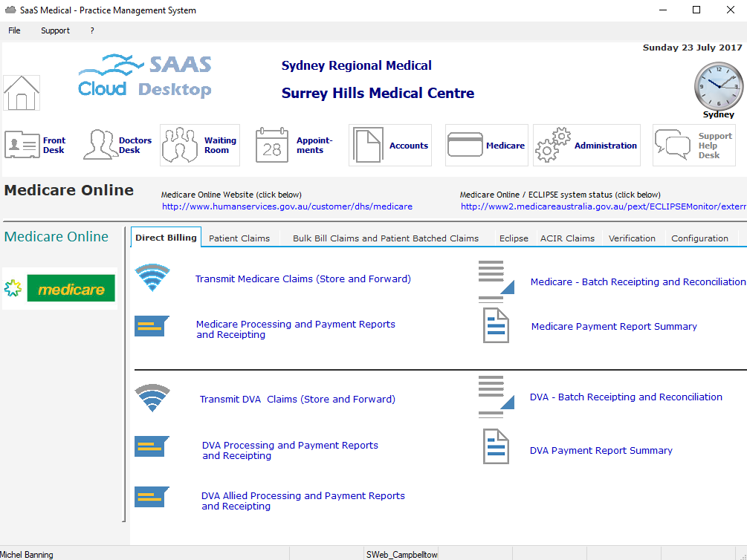Open Bulk Bill Claims and Patient Batched Claims tab
This screenshot has height=560, width=747.
coord(386,238)
